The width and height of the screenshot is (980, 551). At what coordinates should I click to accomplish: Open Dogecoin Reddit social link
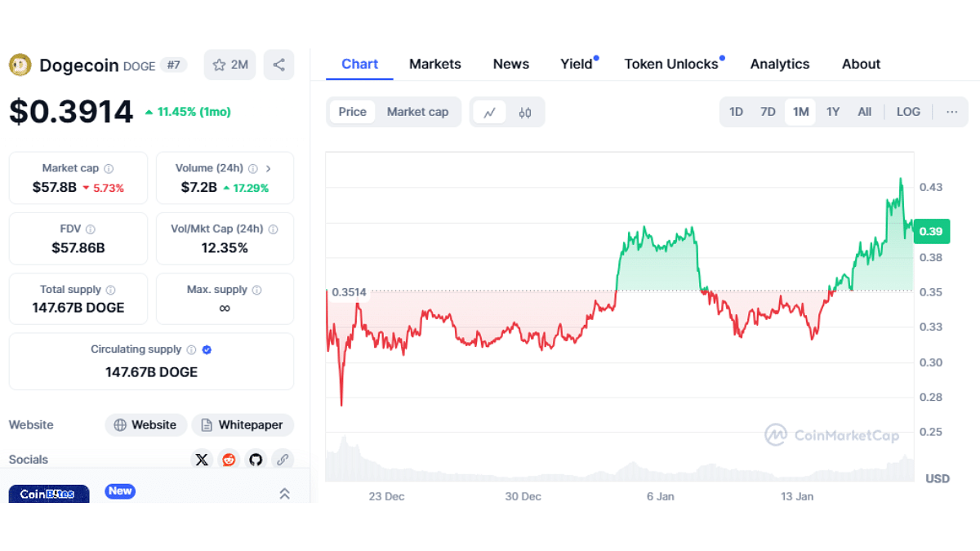pos(229,460)
